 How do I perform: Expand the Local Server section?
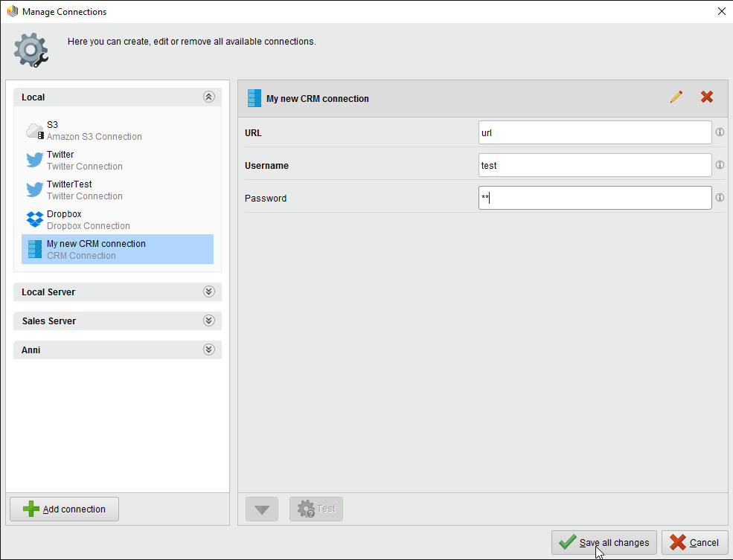coord(208,292)
